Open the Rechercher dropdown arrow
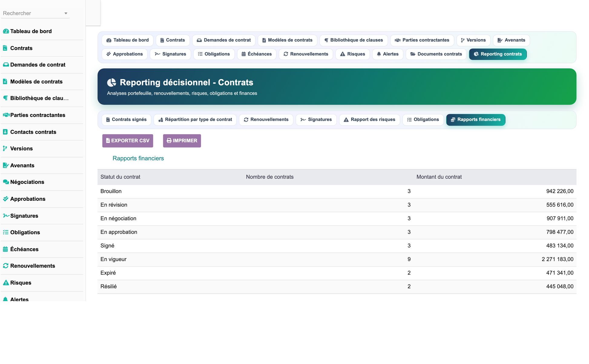589x364 pixels. tap(66, 13)
